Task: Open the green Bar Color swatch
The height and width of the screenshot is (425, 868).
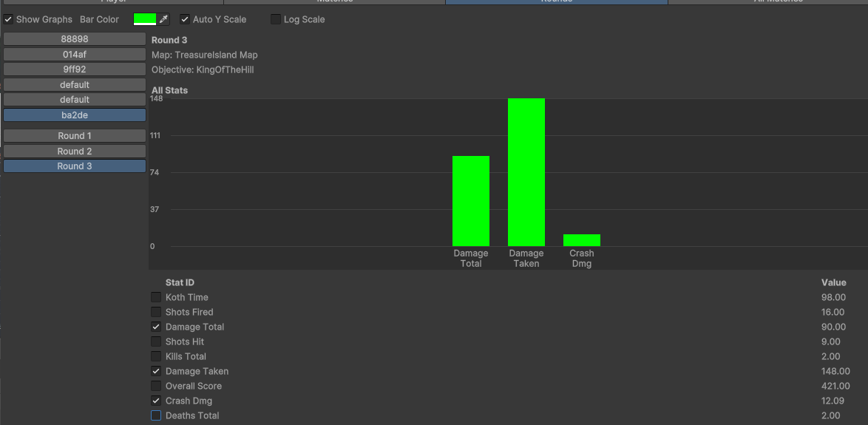Action: [x=145, y=19]
